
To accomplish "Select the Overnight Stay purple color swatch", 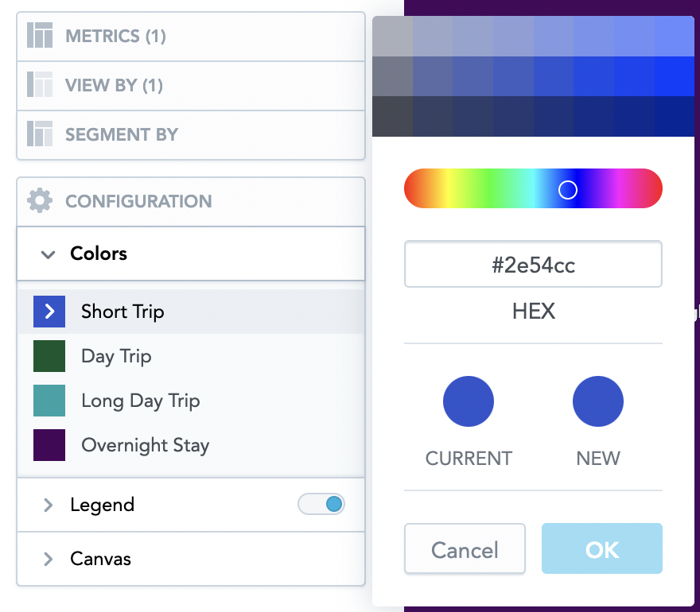I will pos(51,445).
